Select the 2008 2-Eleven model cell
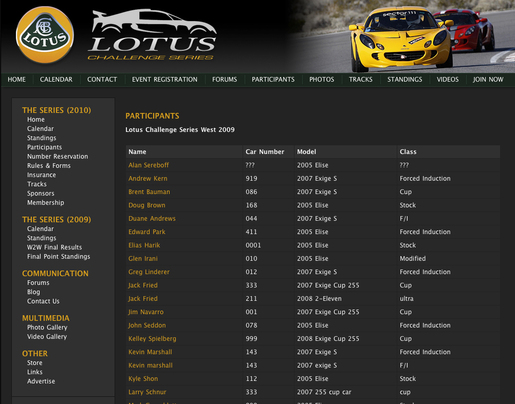515x404 pixels. pos(319,298)
